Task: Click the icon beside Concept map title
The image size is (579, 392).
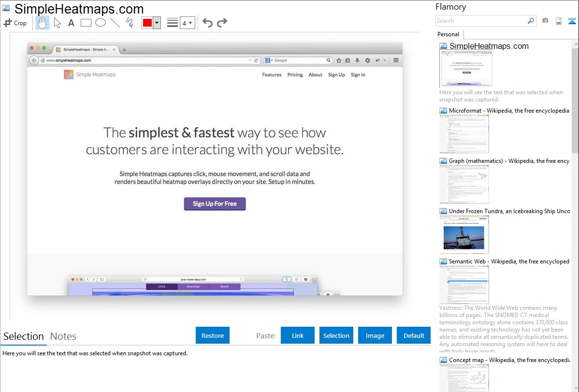Action: 443,360
